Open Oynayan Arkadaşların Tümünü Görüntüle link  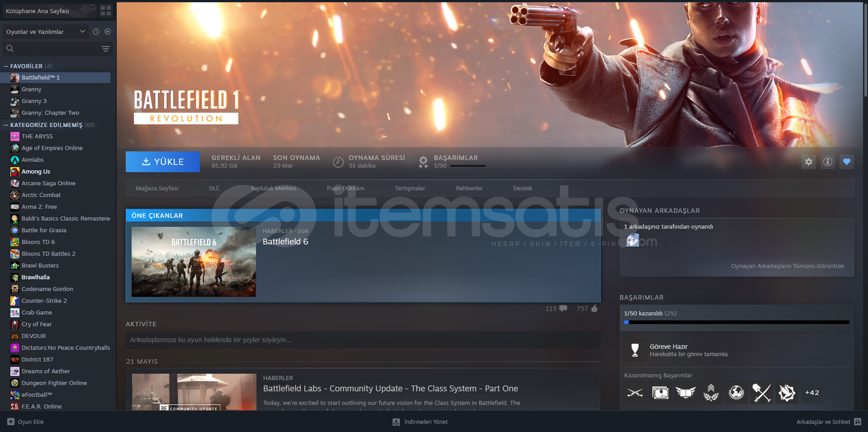pos(787,266)
